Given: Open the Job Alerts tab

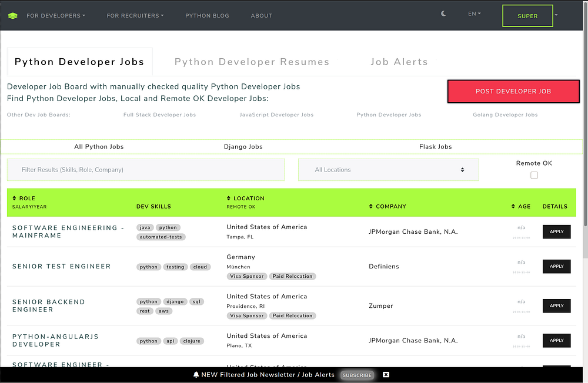Looking at the screenshot, I should pos(399,62).
